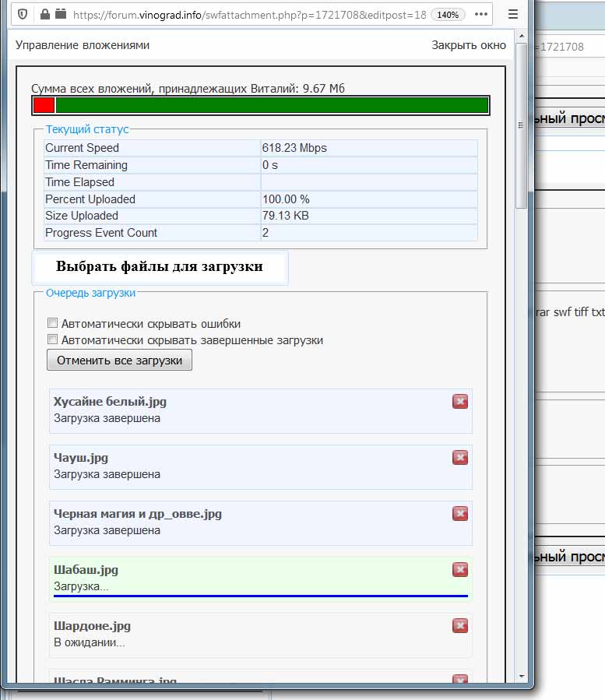Remove Черная магия и др_овве.jpg from queue

click(460, 513)
